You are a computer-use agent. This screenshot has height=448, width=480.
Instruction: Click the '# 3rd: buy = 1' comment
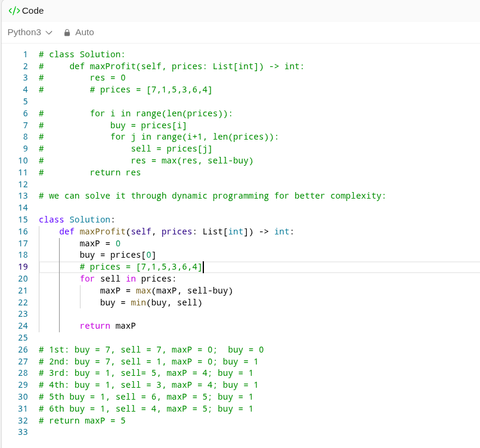click(x=146, y=373)
